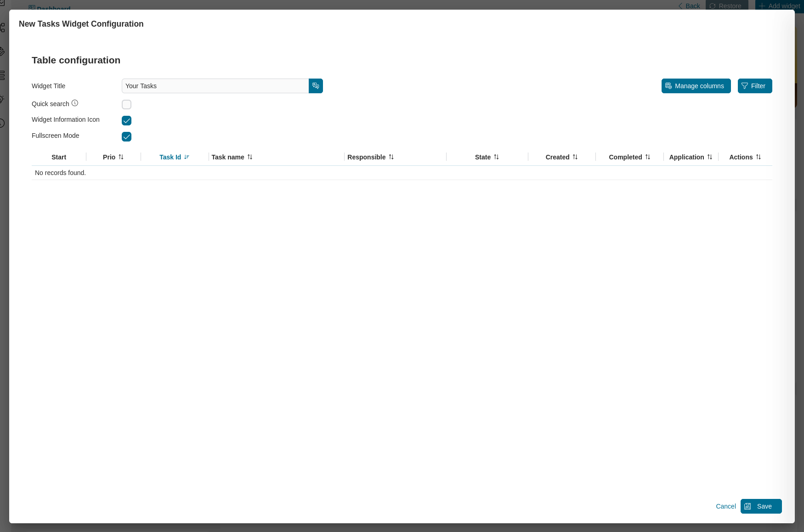Click the Restore refresh icon
The image size is (804, 532).
click(x=713, y=6)
